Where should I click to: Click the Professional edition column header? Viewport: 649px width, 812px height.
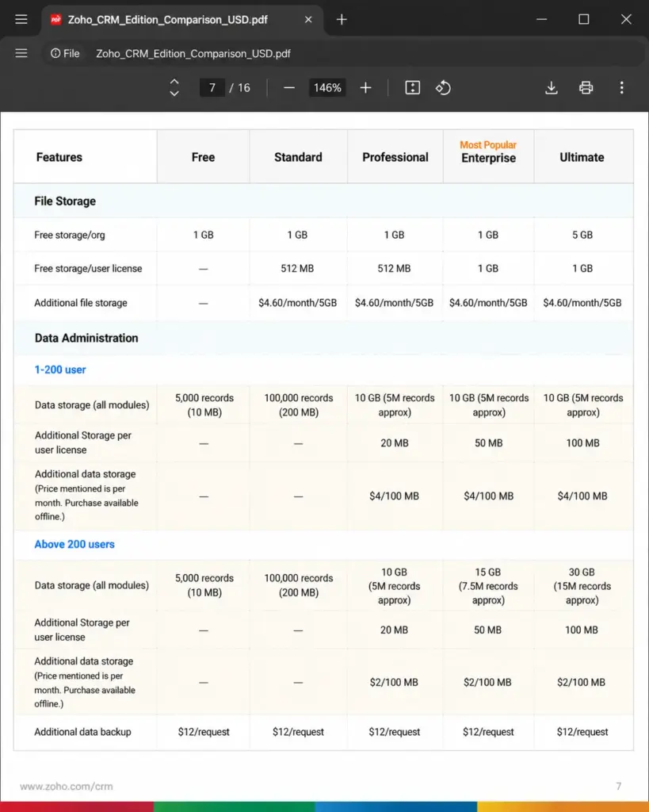[x=395, y=158]
